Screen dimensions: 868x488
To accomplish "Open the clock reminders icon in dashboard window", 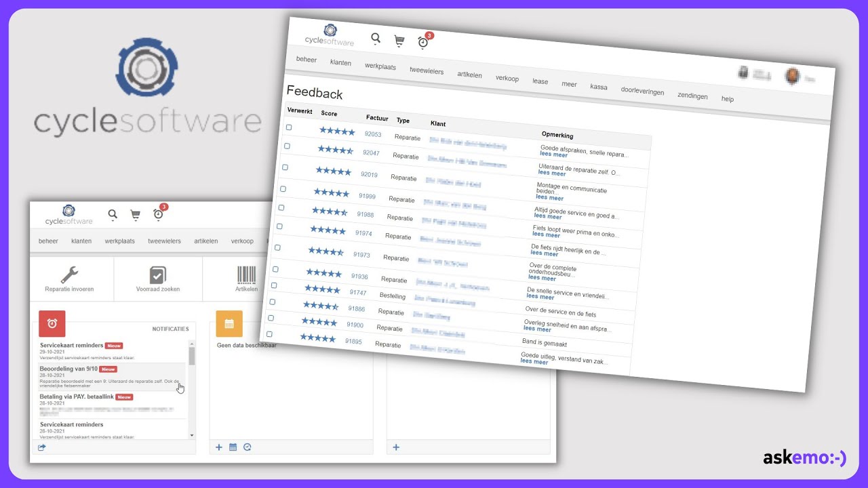I will [x=158, y=215].
